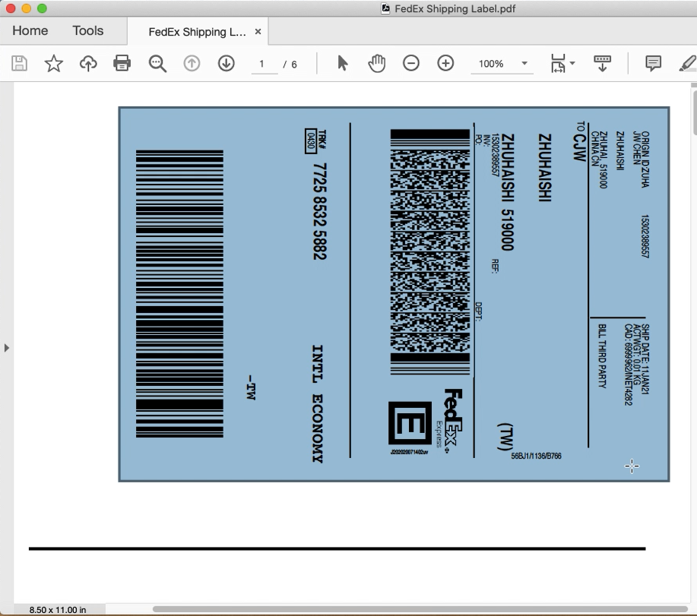The height and width of the screenshot is (616, 697).
Task: Close the FedEx Shipping Label tab
Action: point(258,32)
